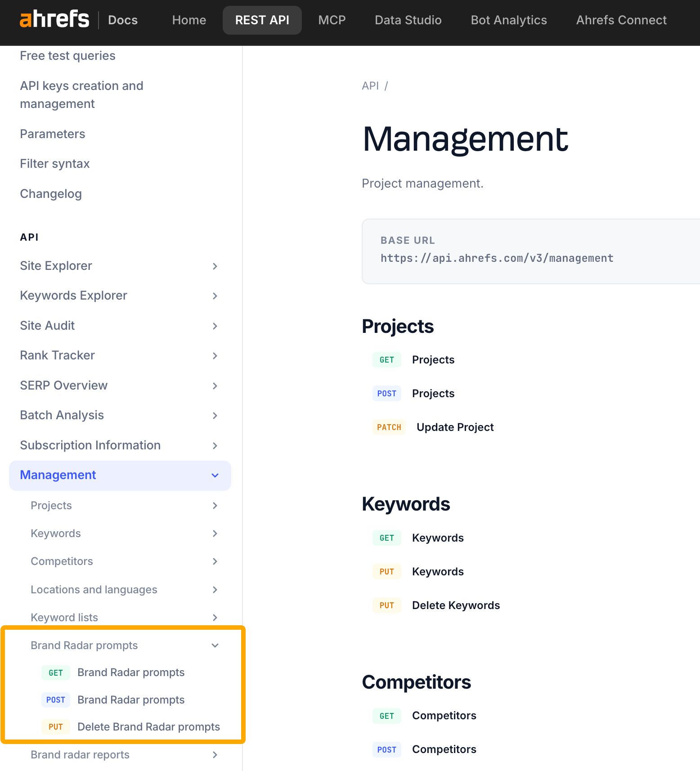Open the Home tab
Viewport: 700px width, 771px height.
tap(189, 20)
